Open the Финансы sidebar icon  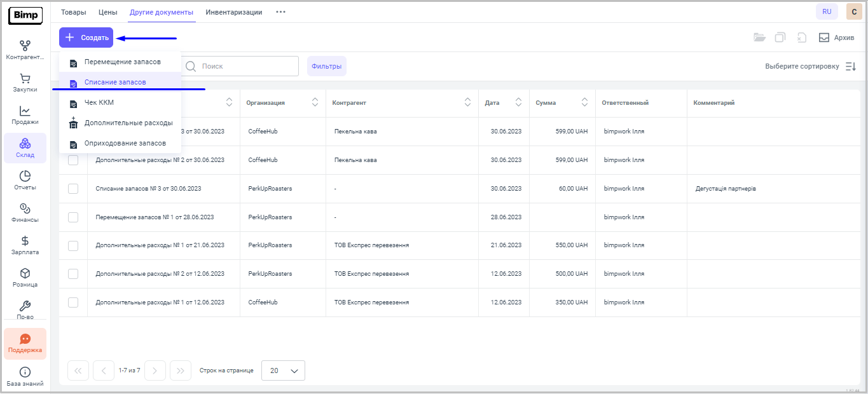(x=25, y=208)
